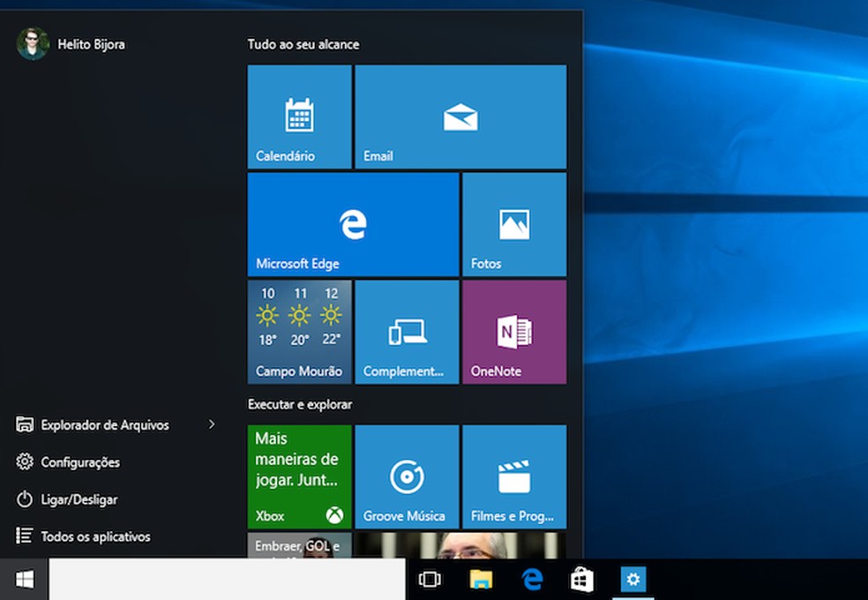Expand the Explorador de Arquivos arrow
Image resolution: width=868 pixels, height=600 pixels.
[x=212, y=425]
